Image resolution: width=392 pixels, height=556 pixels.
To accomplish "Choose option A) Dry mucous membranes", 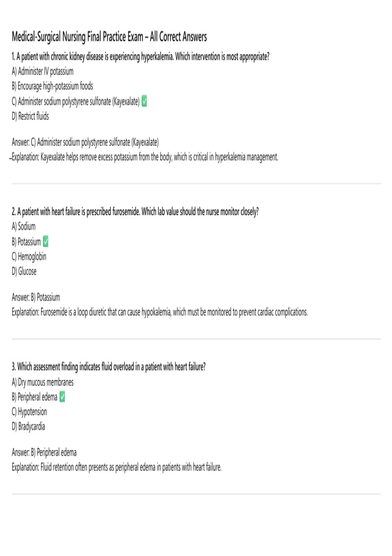I will point(42,382).
